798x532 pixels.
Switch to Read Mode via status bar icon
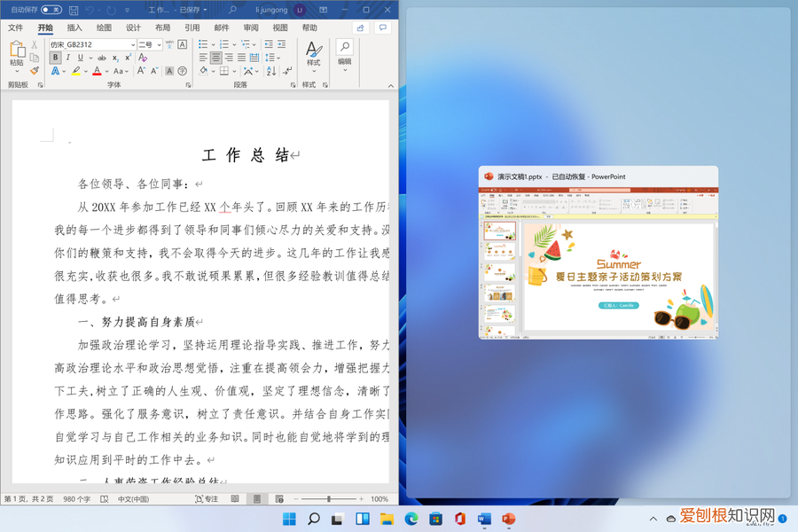pyautogui.click(x=234, y=498)
